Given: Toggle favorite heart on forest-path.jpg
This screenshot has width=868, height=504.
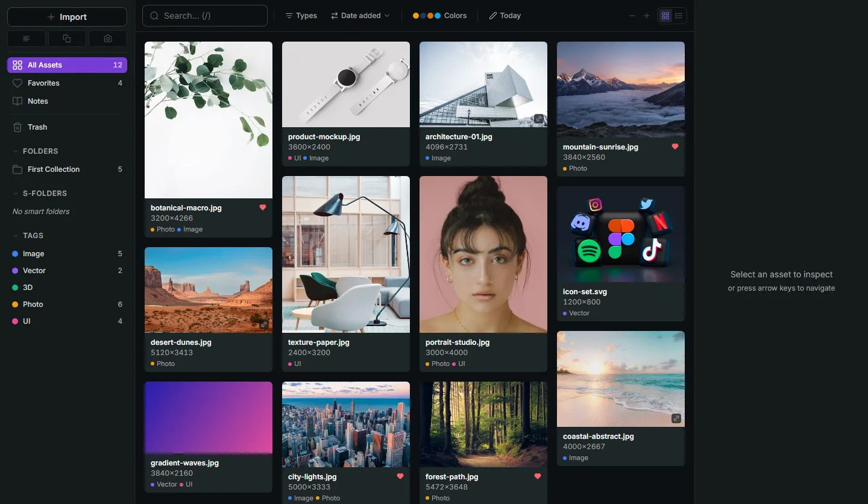Looking at the screenshot, I should coord(538,476).
